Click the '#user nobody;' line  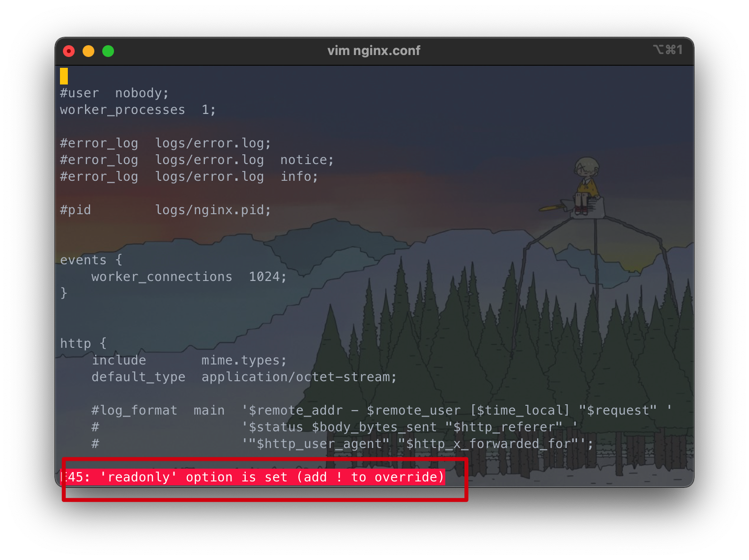(115, 93)
